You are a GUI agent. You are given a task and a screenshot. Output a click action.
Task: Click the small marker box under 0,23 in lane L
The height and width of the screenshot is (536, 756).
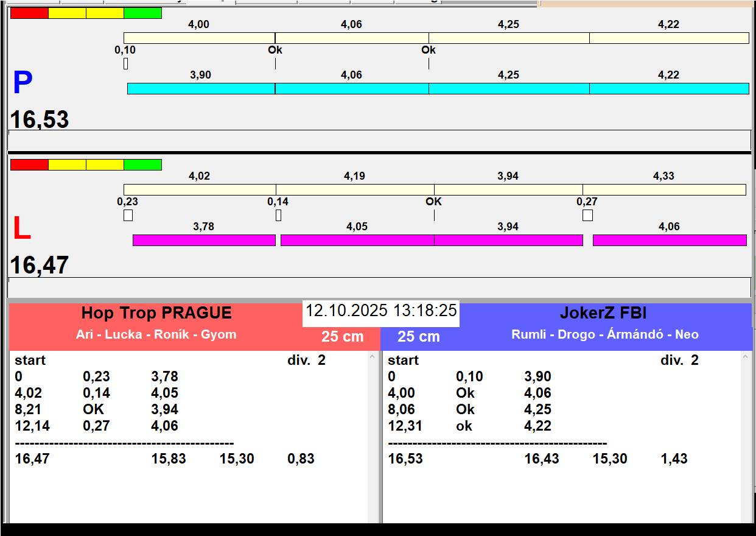[x=128, y=215]
